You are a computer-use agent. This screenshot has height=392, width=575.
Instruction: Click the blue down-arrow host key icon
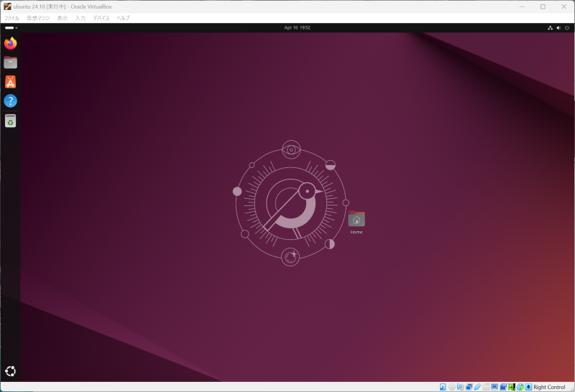(x=528, y=387)
